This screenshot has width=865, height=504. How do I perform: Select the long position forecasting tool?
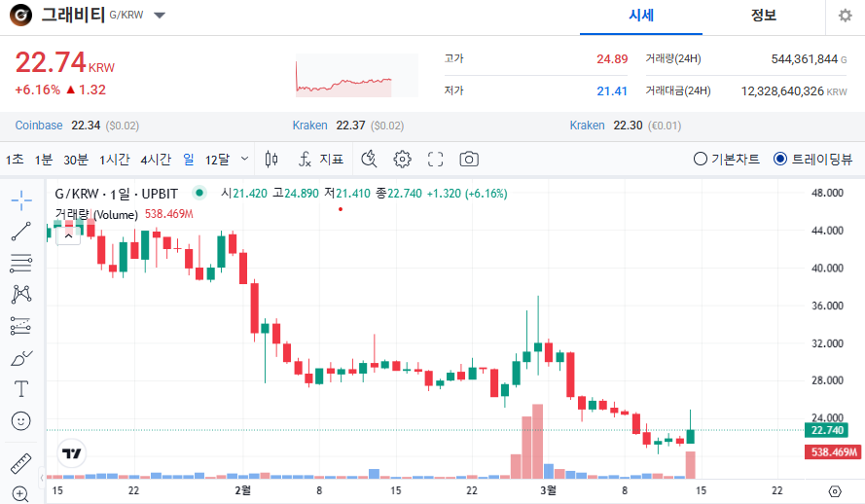(21, 326)
